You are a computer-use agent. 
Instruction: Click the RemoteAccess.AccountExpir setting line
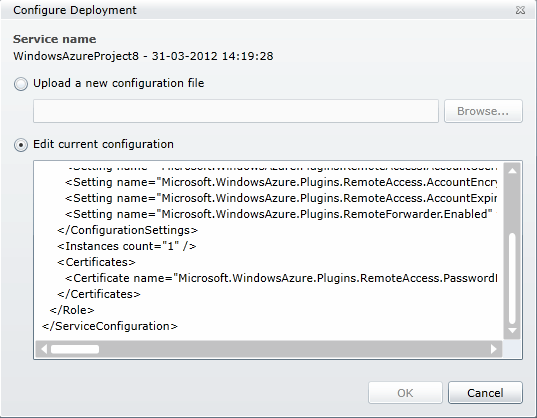coord(281,198)
